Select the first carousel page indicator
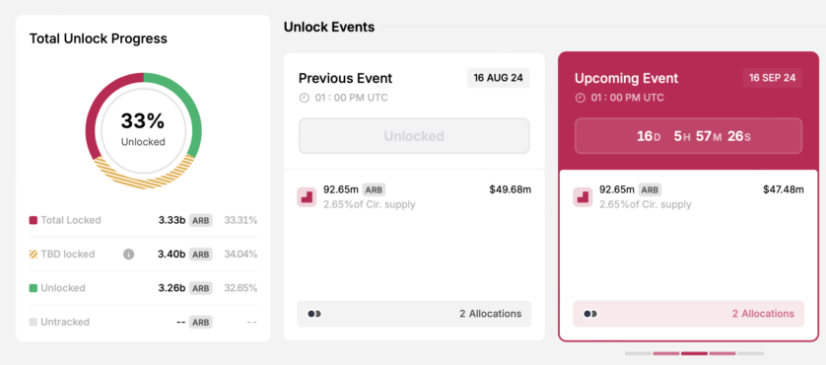 click(638, 353)
